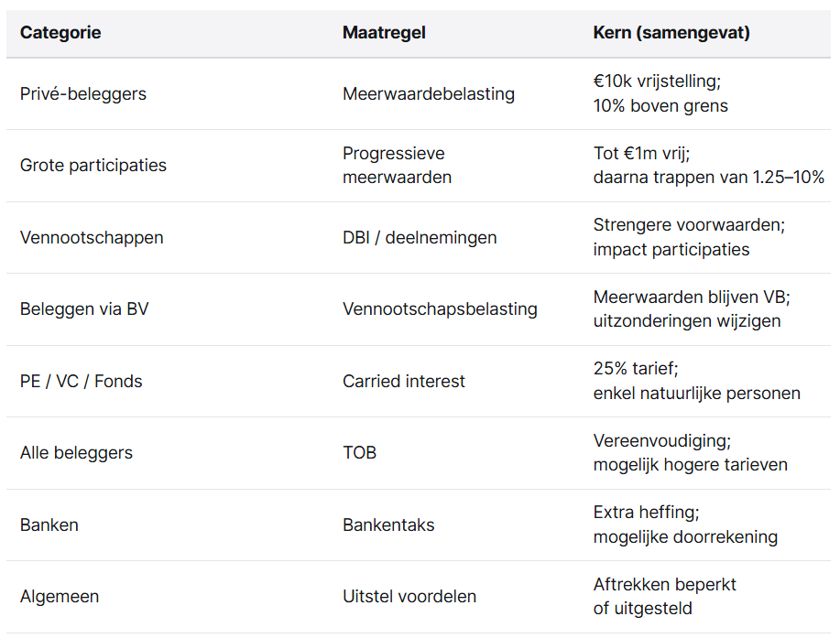The width and height of the screenshot is (840, 638).
Task: Click the Carried interest cell
Action: coord(404,381)
